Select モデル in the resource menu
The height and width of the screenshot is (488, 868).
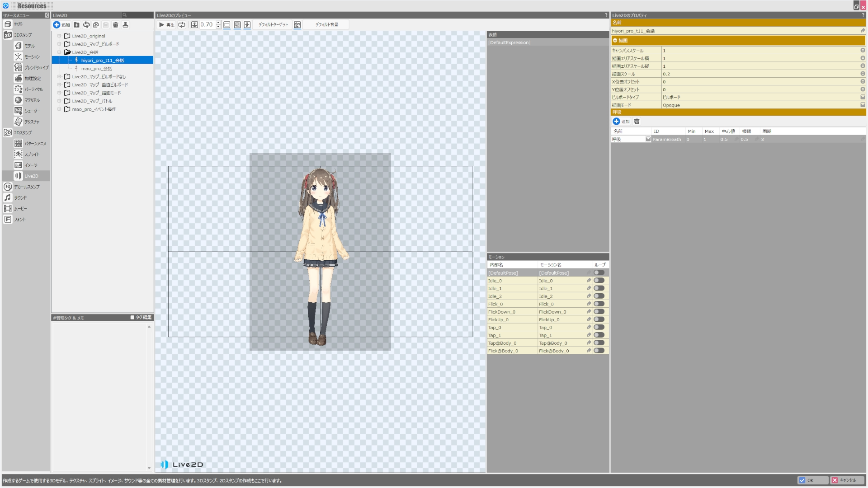[25, 46]
